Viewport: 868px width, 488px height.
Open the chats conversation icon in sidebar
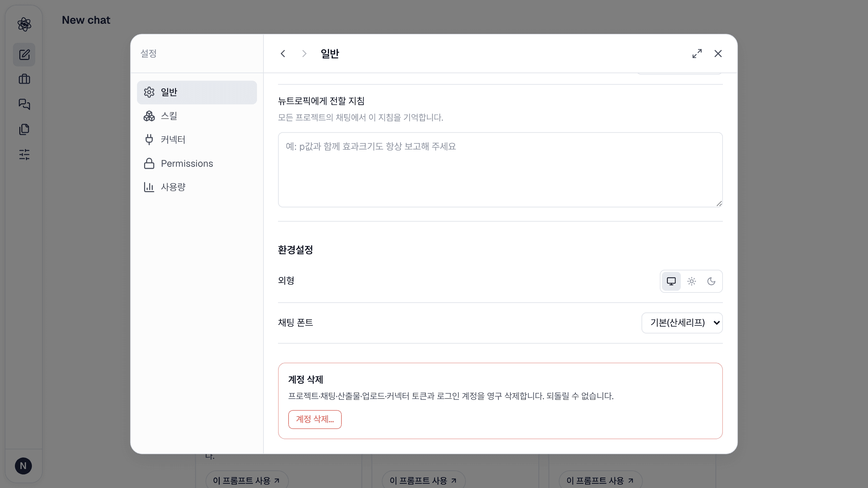(24, 104)
